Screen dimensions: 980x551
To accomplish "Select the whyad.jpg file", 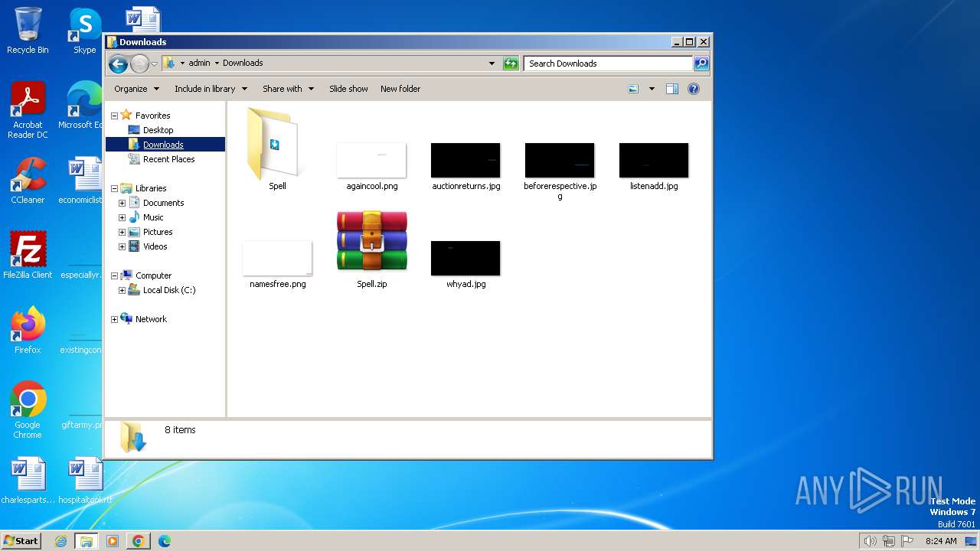I will tap(465, 258).
